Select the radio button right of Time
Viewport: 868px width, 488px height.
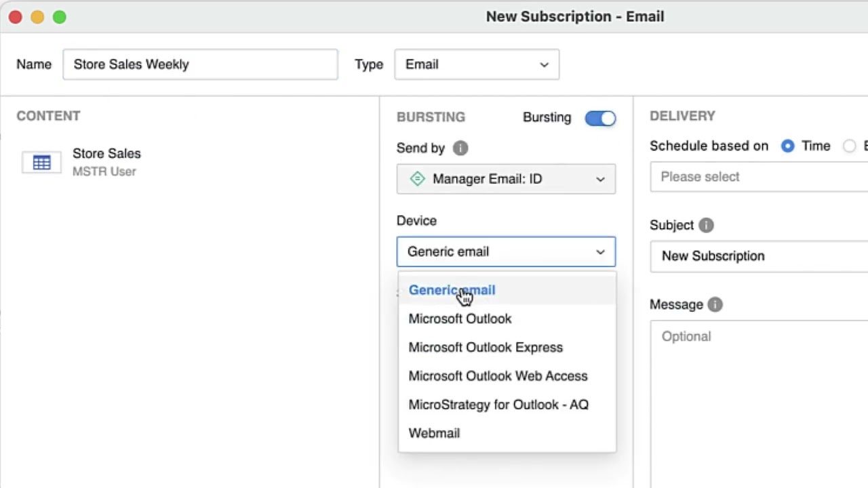[849, 146]
